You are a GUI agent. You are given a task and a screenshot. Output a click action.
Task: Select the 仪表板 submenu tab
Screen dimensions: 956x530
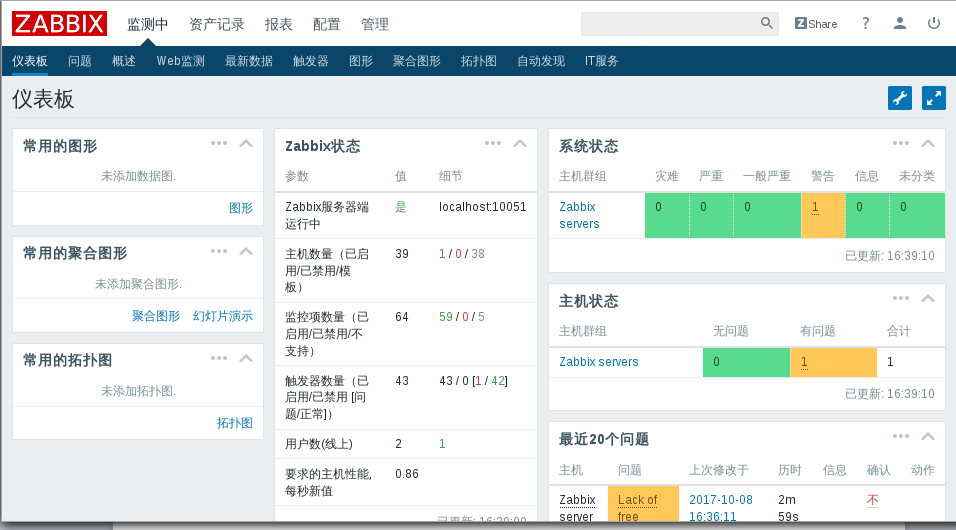[30, 61]
